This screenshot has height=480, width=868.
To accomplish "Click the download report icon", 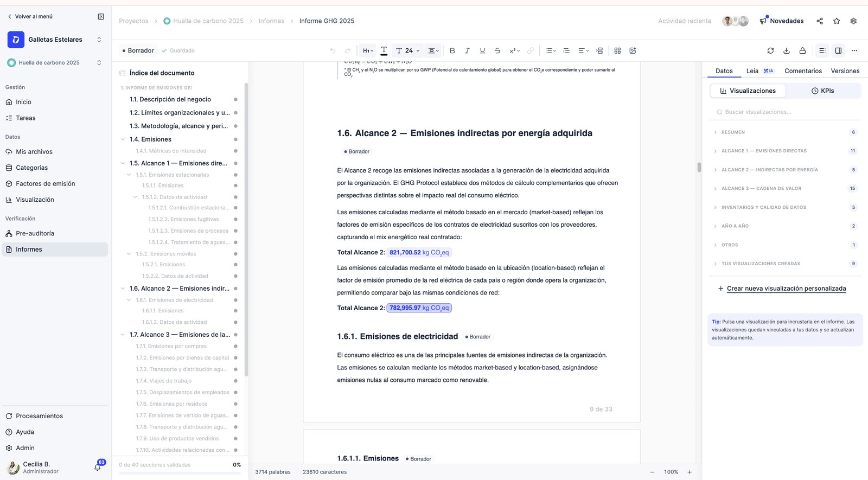I will [787, 50].
